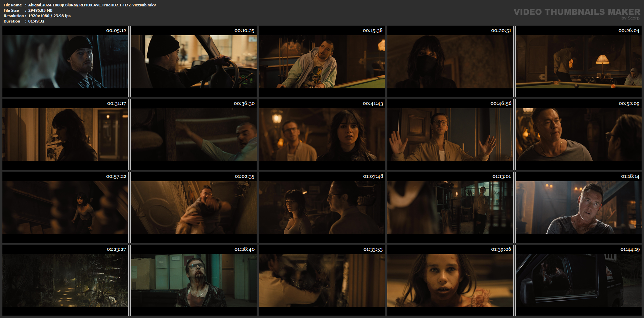Click the file name Abigail.2024.1080p.BluRay mkv text

92,5
